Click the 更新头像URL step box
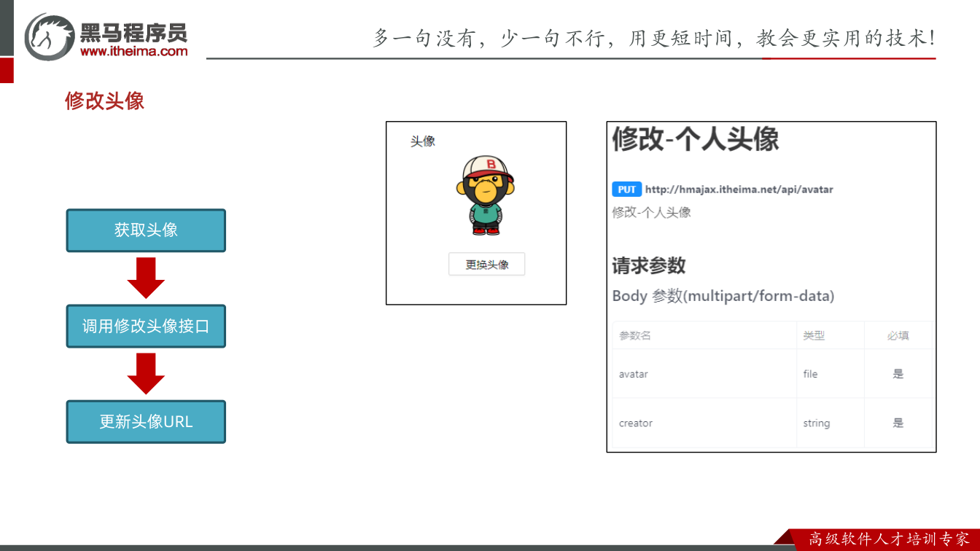 pos(146,421)
